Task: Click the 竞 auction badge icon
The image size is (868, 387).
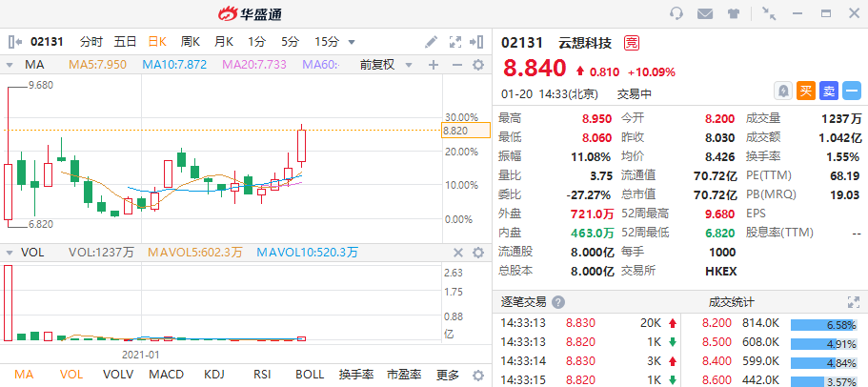Action: pos(631,43)
